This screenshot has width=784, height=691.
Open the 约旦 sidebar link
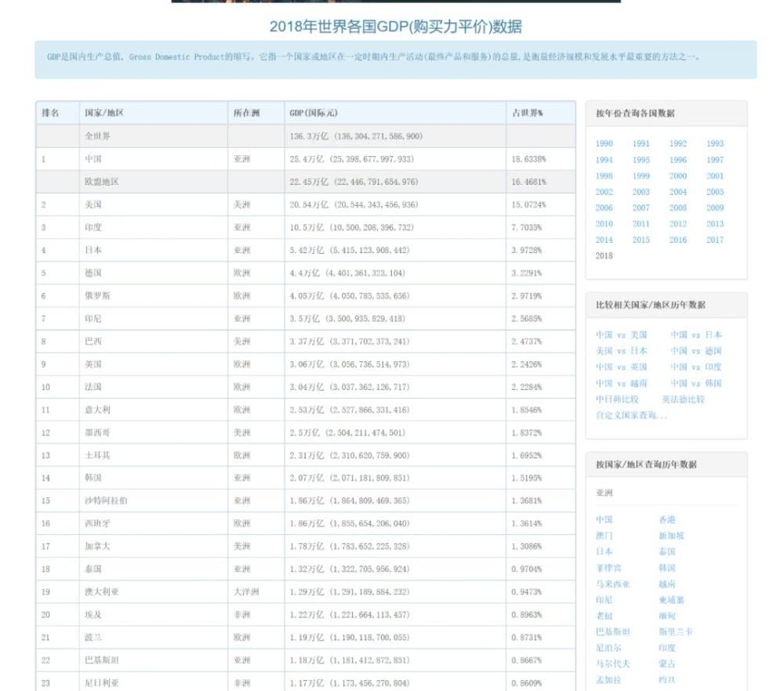(x=667, y=680)
